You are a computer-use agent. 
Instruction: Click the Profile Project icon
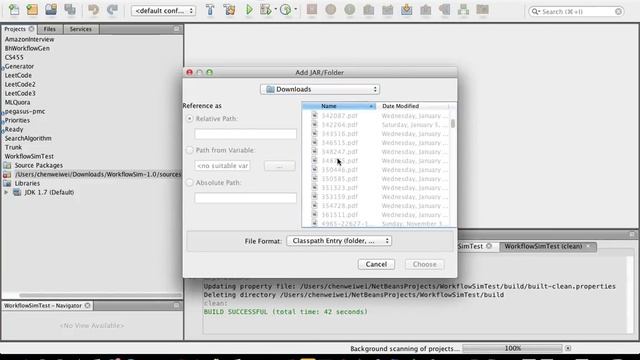[x=286, y=9]
